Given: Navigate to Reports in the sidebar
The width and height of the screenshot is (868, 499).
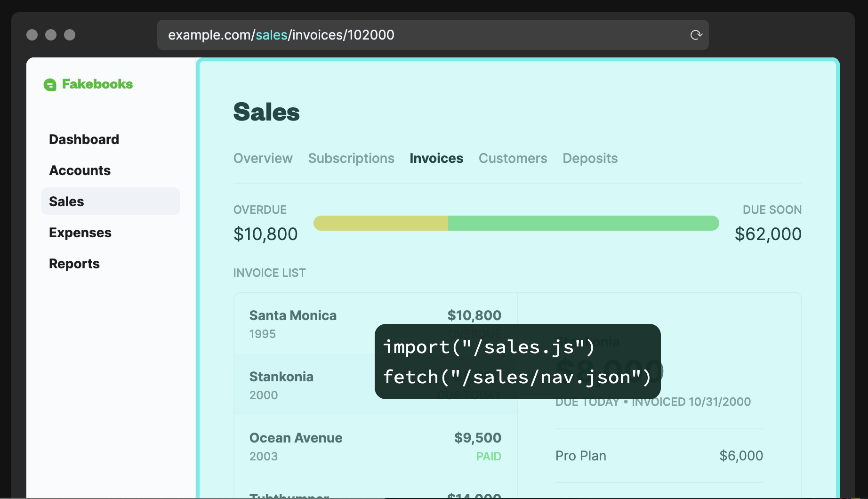Looking at the screenshot, I should point(74,264).
